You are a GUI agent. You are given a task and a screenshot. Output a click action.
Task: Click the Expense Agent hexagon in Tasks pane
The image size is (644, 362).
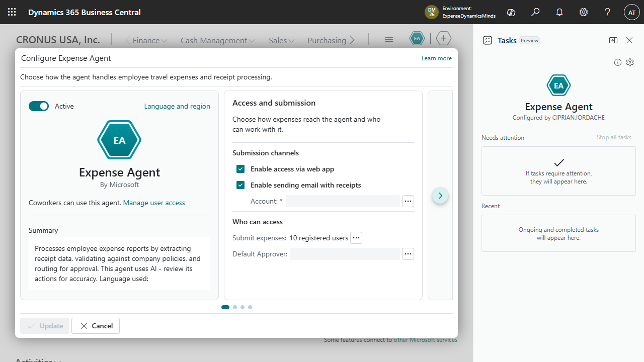558,85
